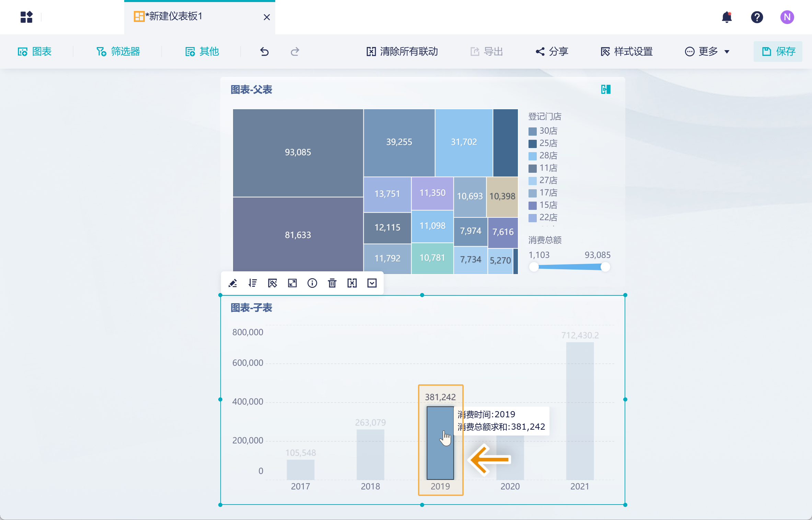The height and width of the screenshot is (520, 812).
Task: Open the 筛选器 filter menu
Action: 118,52
